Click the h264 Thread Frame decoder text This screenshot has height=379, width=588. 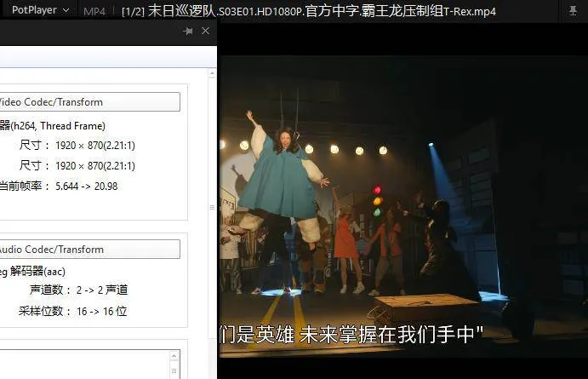[53, 126]
